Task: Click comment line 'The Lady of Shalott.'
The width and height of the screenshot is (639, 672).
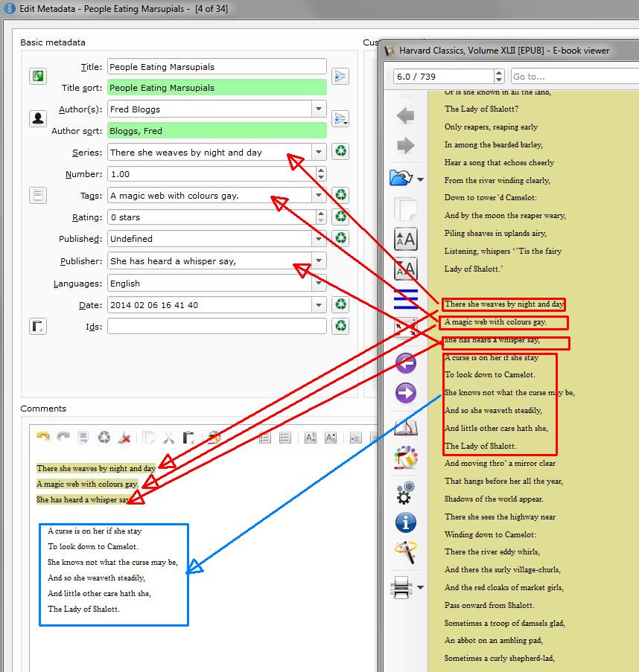Action: (x=83, y=609)
